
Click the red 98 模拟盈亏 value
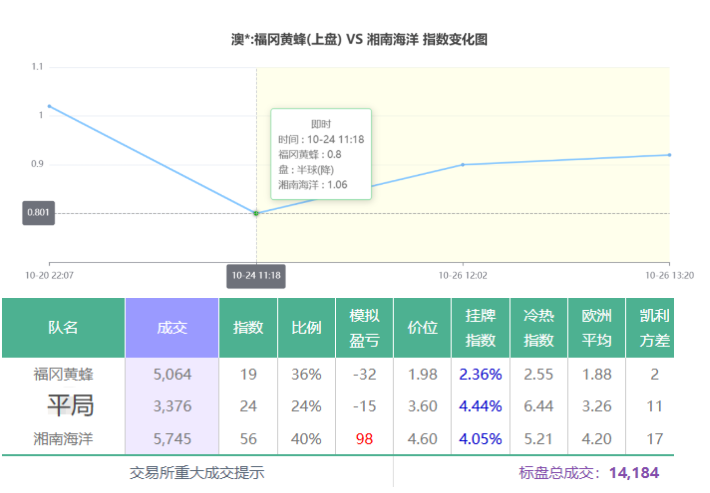364,439
